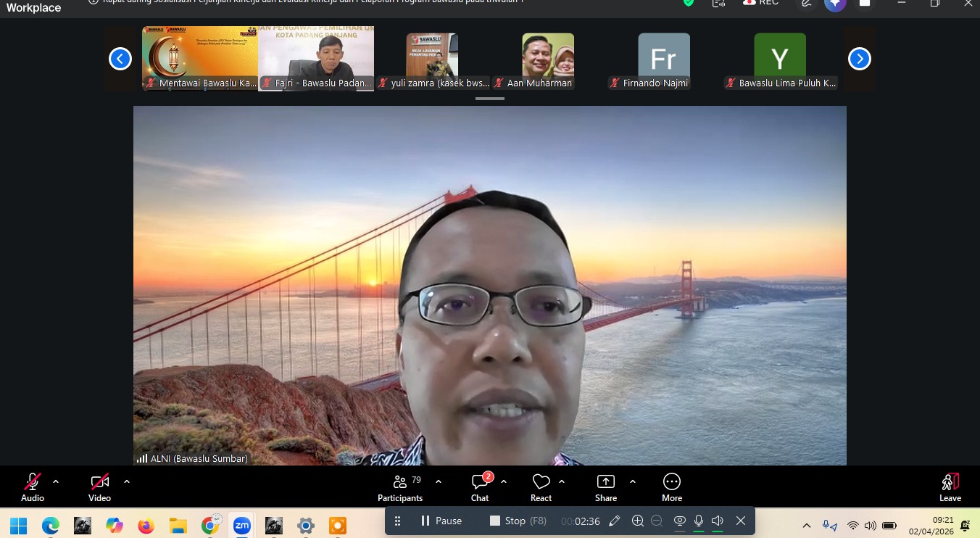Open the Chat panel
Screen dimensions: 980x538
(480, 487)
